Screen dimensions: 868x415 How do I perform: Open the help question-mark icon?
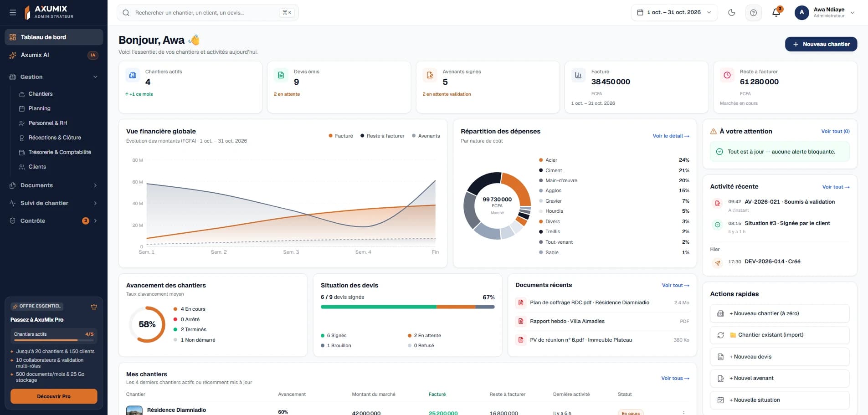pos(754,13)
